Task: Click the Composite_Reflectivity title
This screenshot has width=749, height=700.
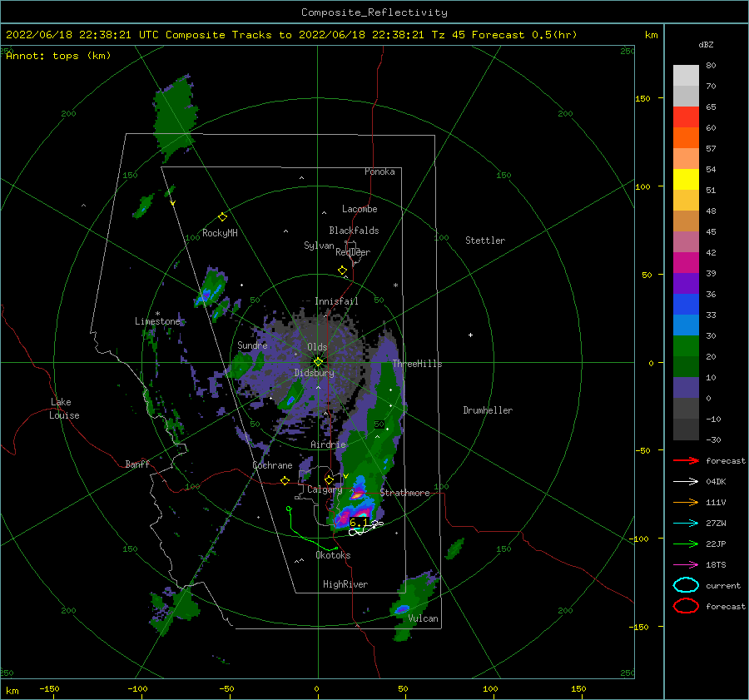Action: (x=374, y=12)
